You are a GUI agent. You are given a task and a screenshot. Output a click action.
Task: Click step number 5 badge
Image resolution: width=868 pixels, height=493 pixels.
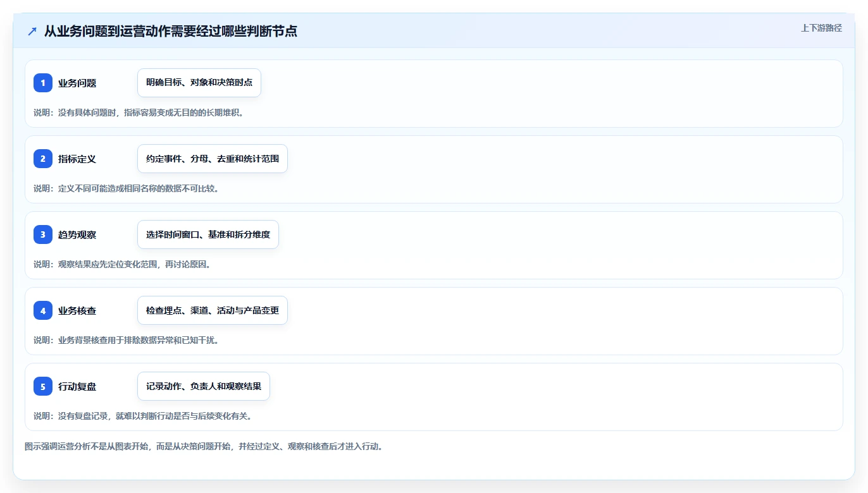[x=43, y=386]
